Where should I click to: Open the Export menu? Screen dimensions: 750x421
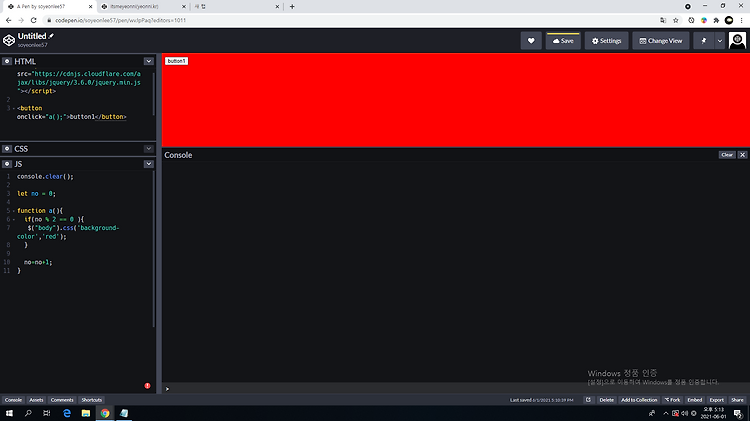click(717, 400)
